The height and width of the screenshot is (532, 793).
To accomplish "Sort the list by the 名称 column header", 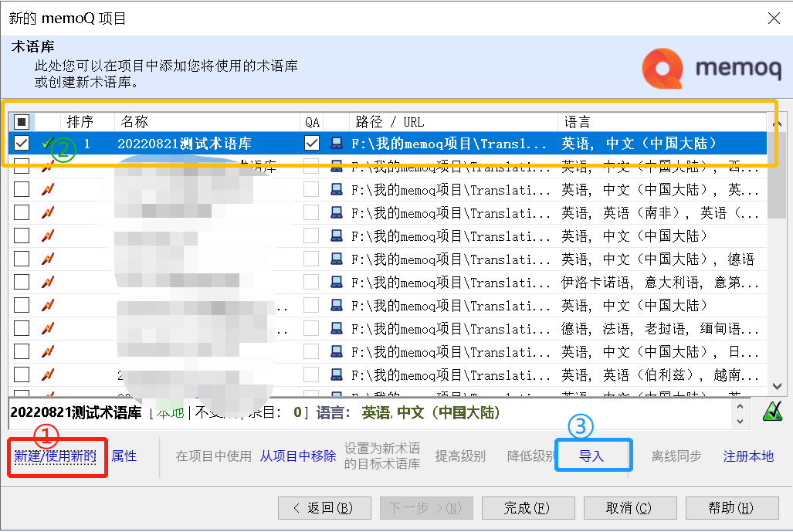I will point(207,122).
